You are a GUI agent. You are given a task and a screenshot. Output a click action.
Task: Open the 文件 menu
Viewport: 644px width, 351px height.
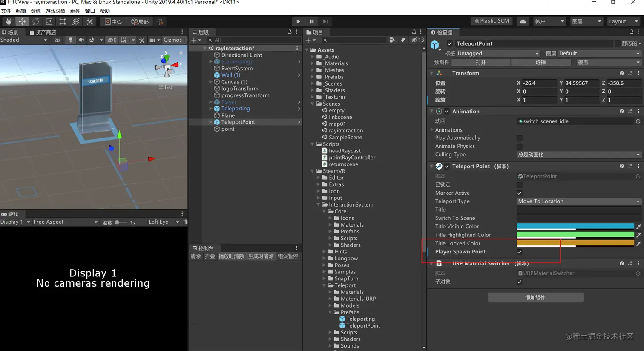pyautogui.click(x=6, y=11)
